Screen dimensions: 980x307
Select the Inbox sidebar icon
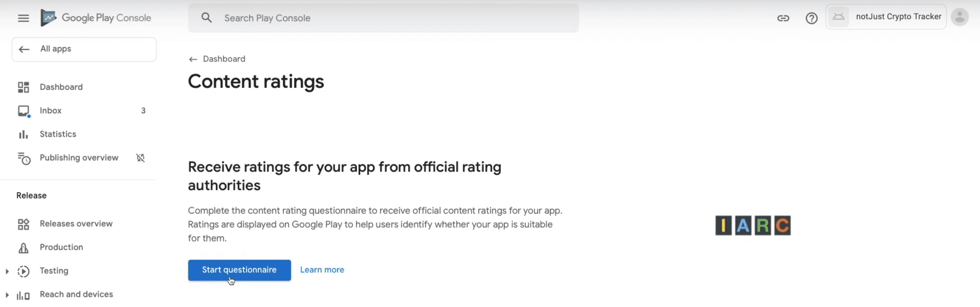(x=24, y=111)
